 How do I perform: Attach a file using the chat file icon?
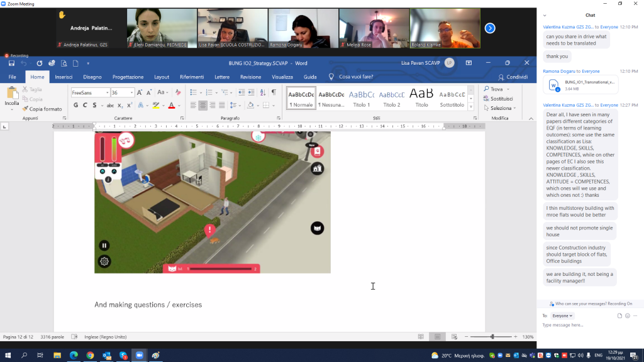point(619,315)
